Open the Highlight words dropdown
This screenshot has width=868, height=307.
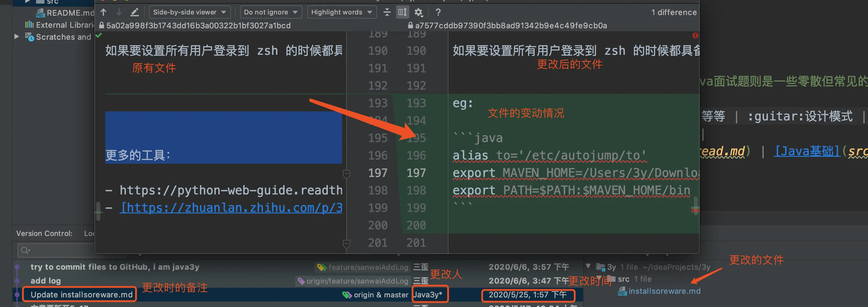[342, 12]
